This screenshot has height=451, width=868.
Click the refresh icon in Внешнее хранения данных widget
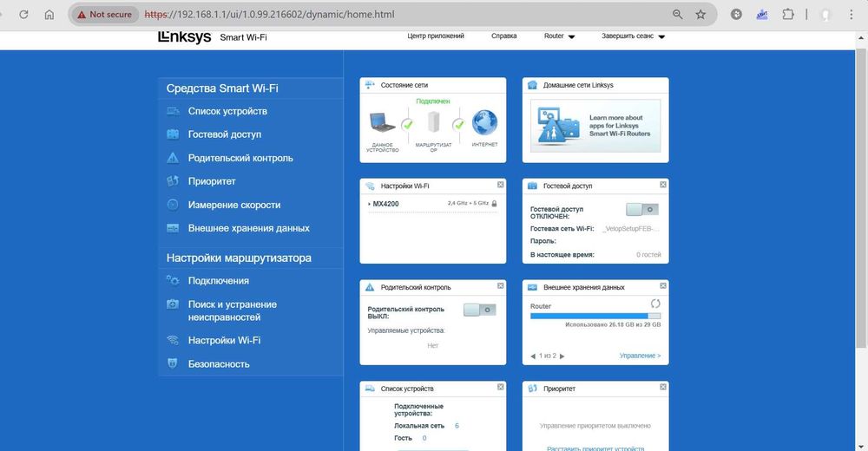[655, 304]
